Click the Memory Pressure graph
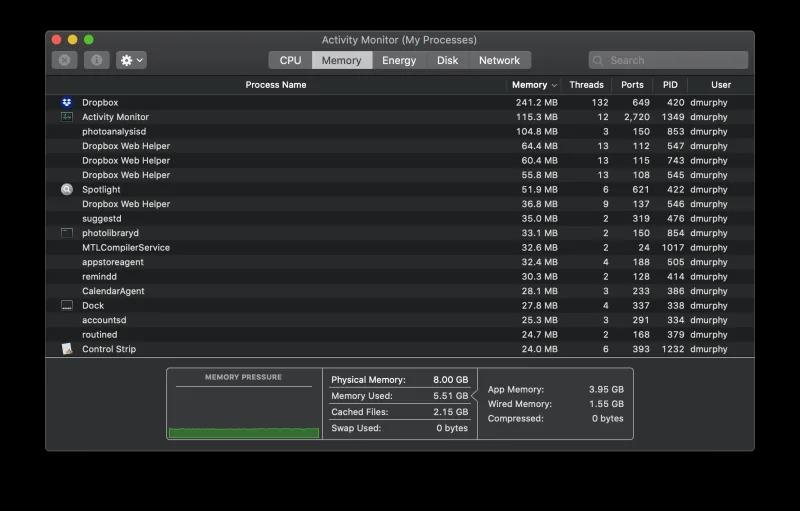 (x=243, y=410)
